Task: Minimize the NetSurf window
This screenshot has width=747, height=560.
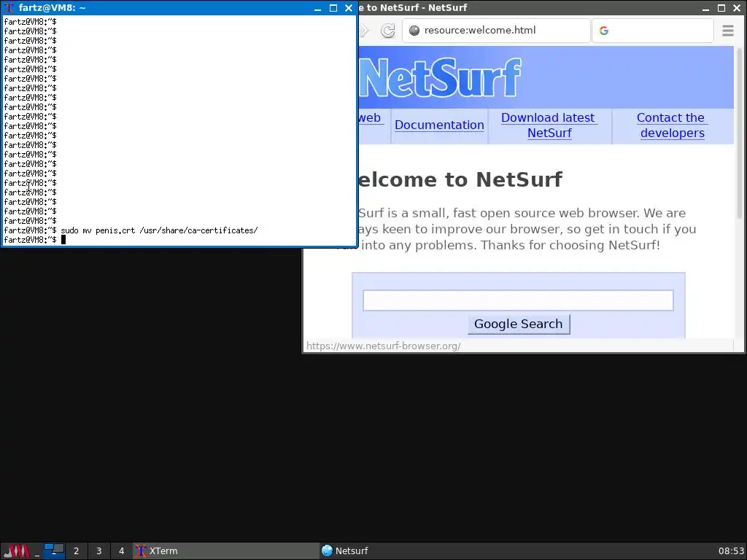Action: pos(705,8)
